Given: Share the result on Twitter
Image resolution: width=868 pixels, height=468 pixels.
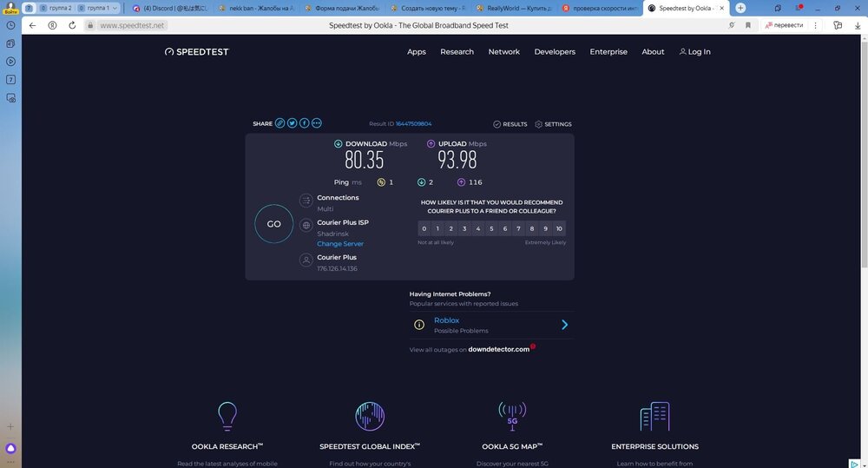Looking at the screenshot, I should pos(293,123).
